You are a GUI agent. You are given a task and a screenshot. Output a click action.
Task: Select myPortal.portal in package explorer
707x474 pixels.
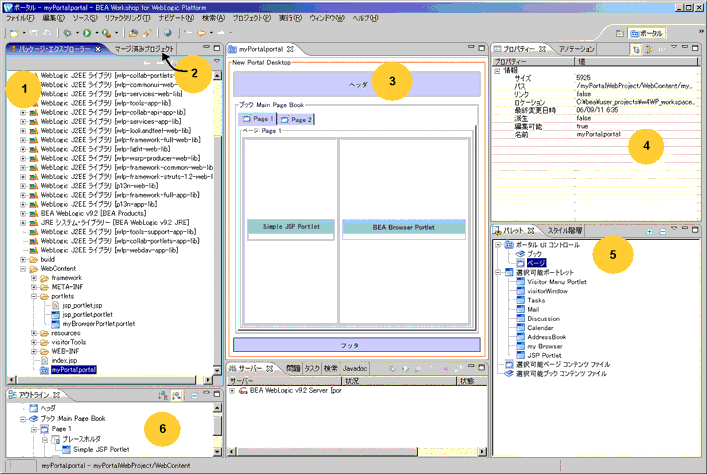[74, 370]
